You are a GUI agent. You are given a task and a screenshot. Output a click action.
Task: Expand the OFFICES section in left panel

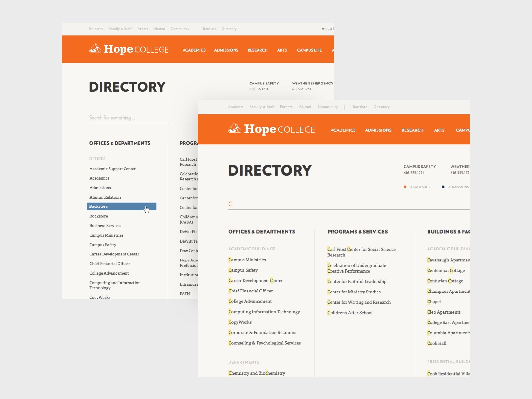pos(97,159)
